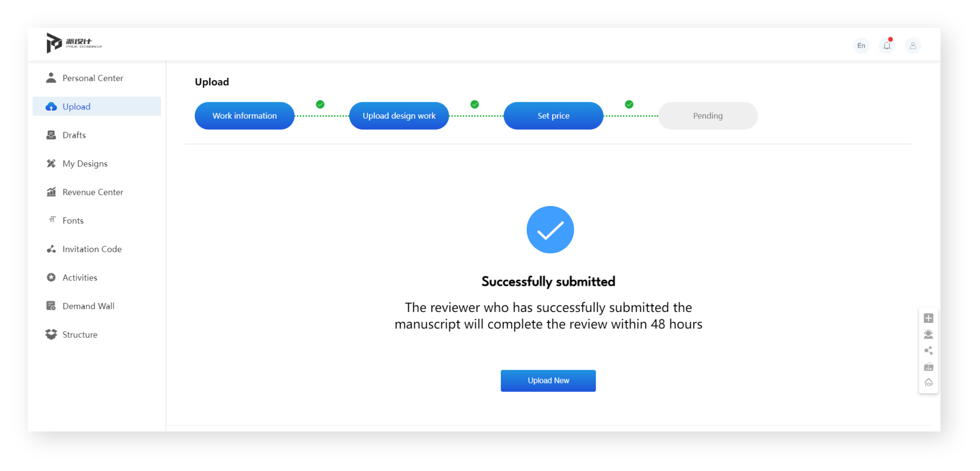The height and width of the screenshot is (471, 980).
Task: Click the Upload New button
Action: click(548, 380)
